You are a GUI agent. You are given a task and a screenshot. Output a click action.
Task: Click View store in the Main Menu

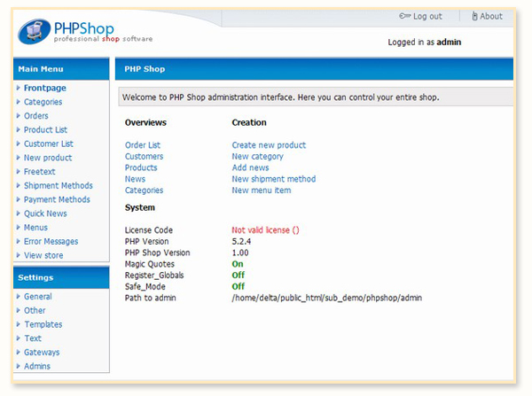(x=43, y=255)
